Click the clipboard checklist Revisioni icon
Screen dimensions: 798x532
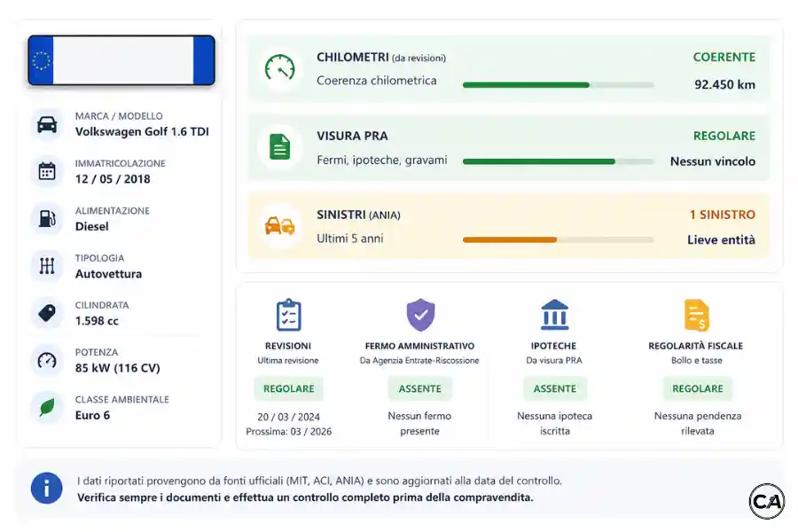coord(288,315)
